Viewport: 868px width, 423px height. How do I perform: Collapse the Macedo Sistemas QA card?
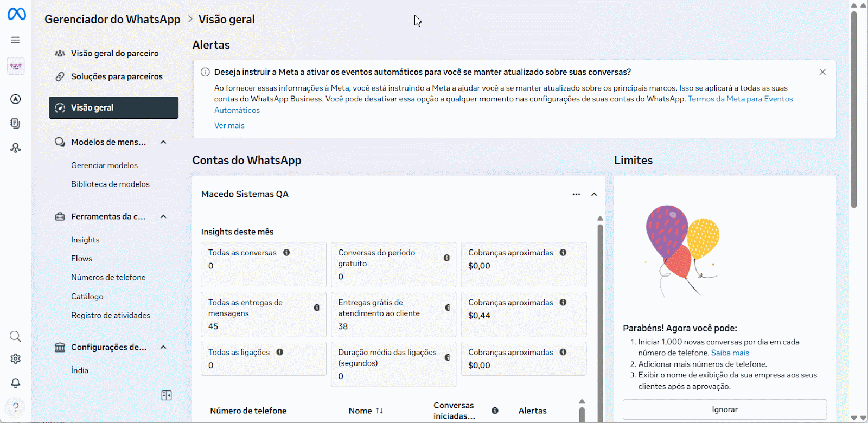(x=594, y=194)
